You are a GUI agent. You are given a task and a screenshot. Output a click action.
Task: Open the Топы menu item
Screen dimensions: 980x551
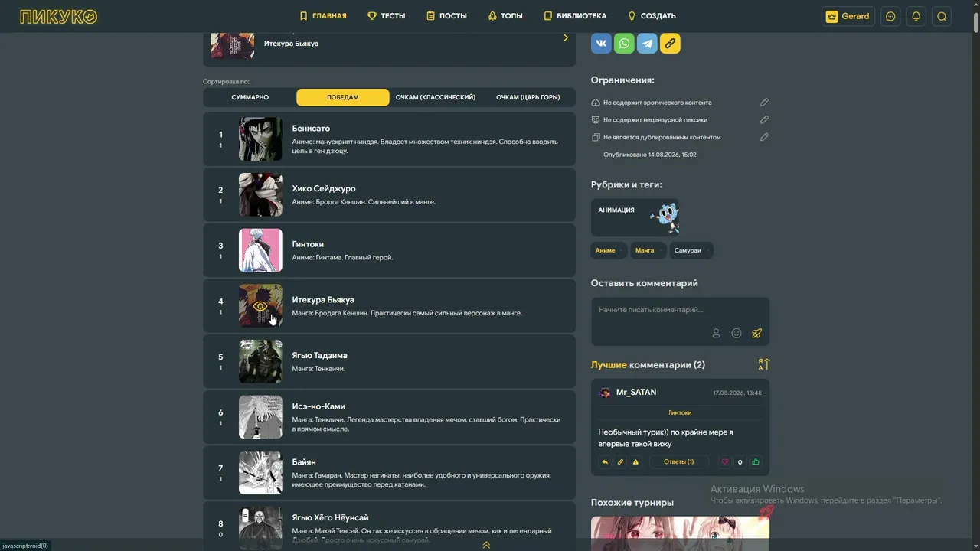pyautogui.click(x=505, y=16)
